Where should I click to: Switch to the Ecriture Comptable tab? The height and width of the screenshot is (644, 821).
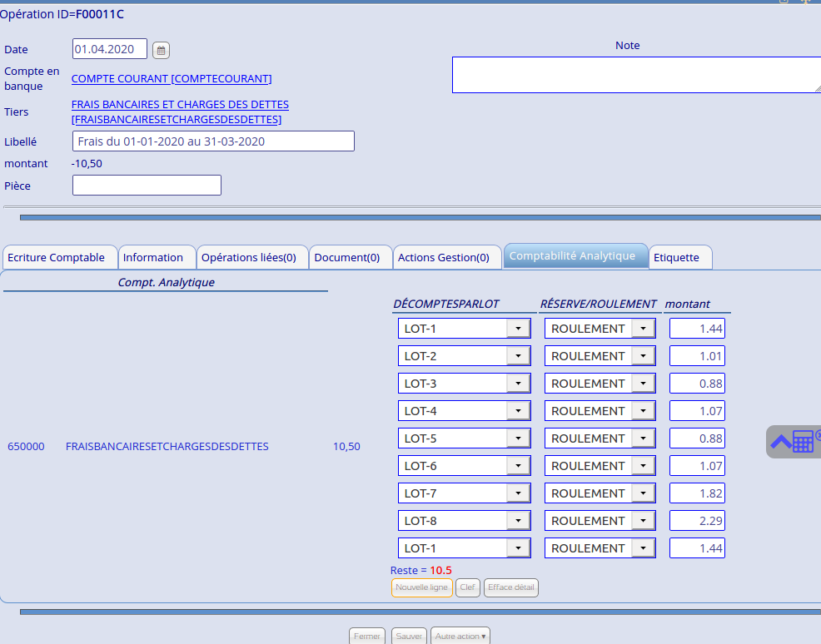pyautogui.click(x=57, y=258)
